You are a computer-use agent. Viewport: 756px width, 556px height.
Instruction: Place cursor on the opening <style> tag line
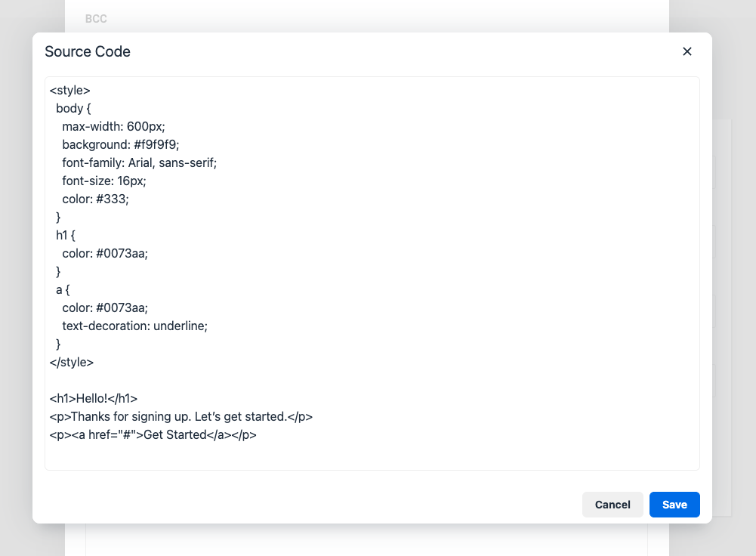70,90
